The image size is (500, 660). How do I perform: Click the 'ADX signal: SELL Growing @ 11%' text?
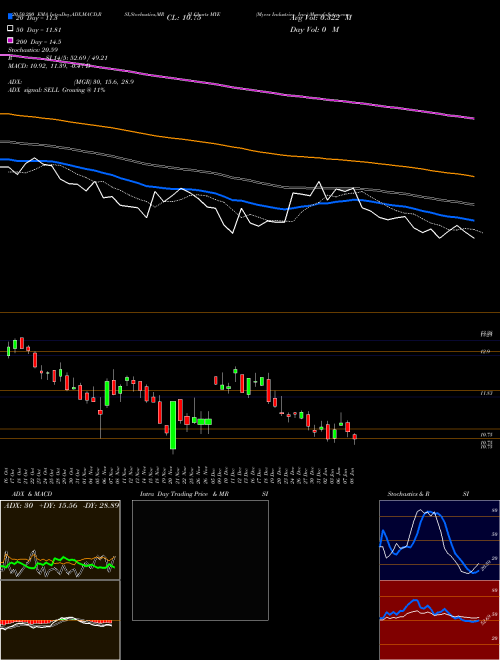[56, 90]
